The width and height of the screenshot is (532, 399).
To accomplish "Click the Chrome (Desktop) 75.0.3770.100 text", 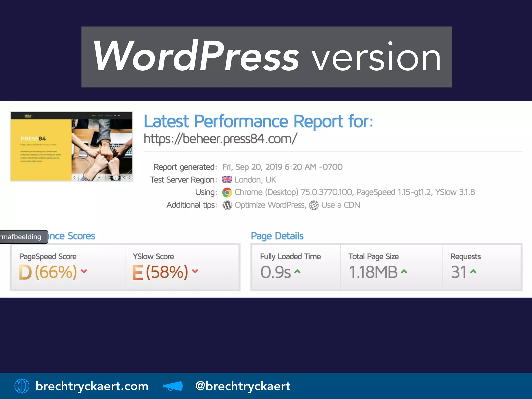I will [x=294, y=192].
